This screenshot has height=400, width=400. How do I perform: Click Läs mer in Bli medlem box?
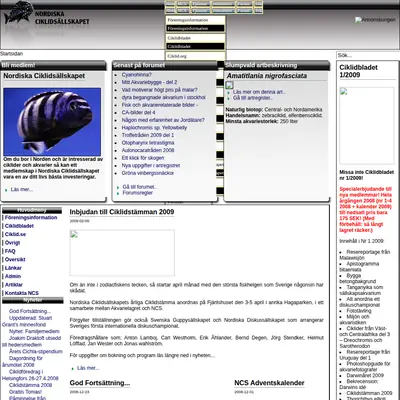point(22,189)
